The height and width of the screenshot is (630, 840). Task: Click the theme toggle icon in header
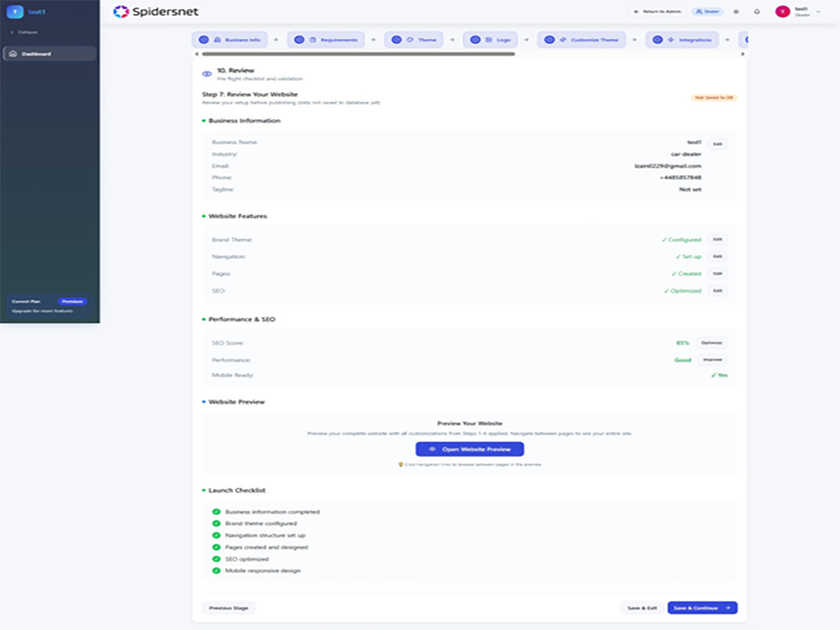736,11
